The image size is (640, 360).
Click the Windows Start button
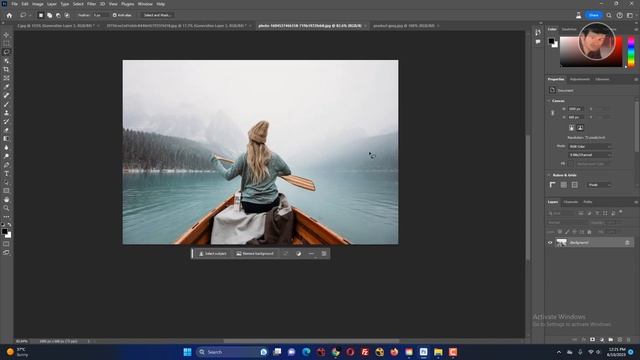tap(187, 352)
